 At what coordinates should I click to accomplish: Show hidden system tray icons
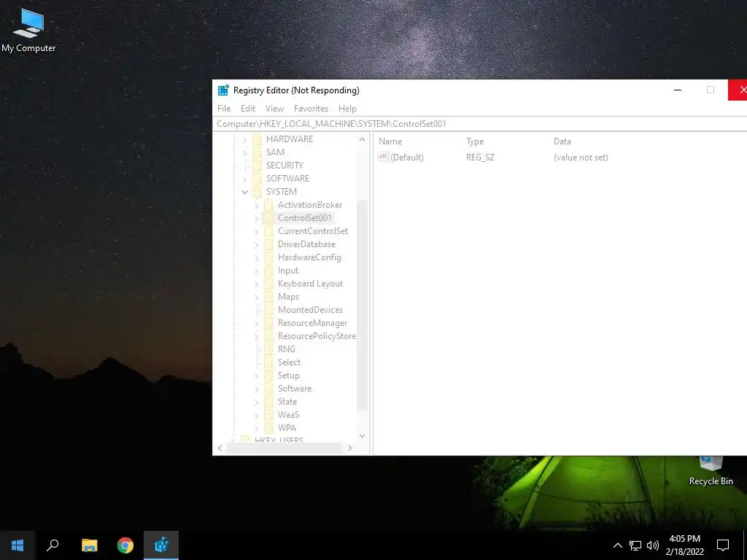pyautogui.click(x=617, y=545)
